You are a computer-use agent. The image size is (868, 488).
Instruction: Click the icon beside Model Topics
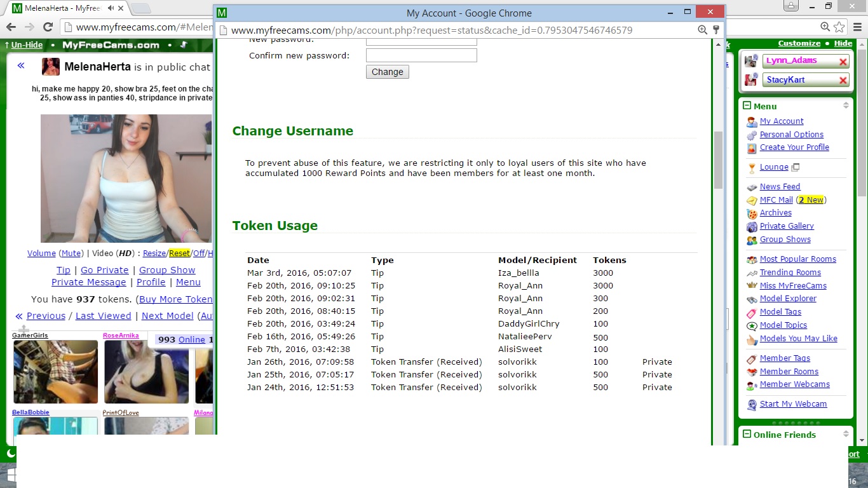(x=752, y=326)
